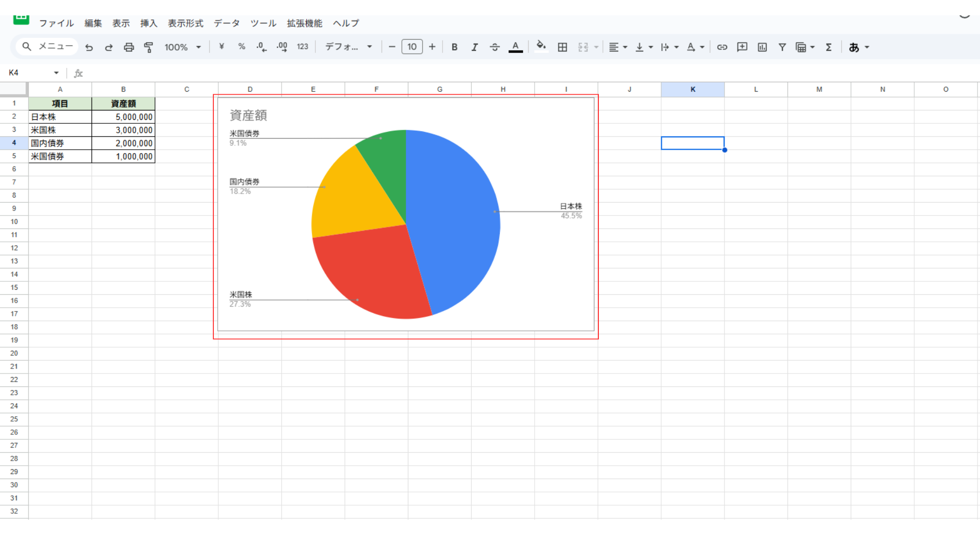
Task: Click the create filter icon
Action: (x=782, y=47)
